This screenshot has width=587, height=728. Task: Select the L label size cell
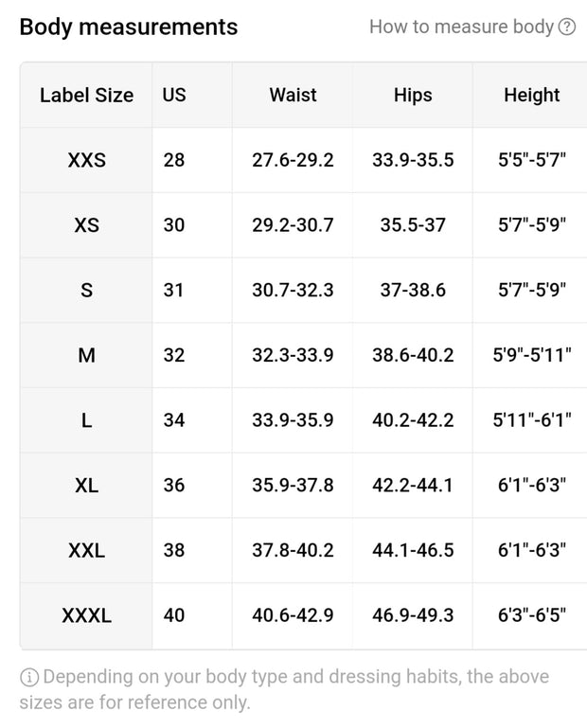point(86,420)
